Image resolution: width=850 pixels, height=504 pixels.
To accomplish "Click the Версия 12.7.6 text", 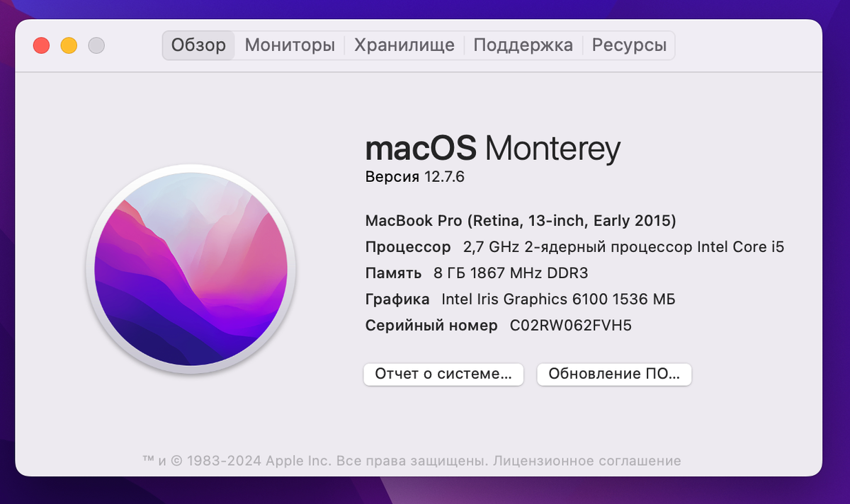I will 415,177.
